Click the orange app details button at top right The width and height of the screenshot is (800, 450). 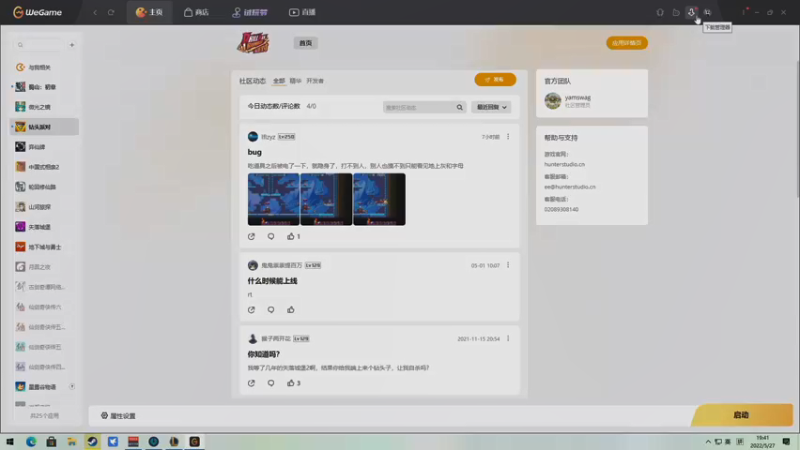[627, 43]
